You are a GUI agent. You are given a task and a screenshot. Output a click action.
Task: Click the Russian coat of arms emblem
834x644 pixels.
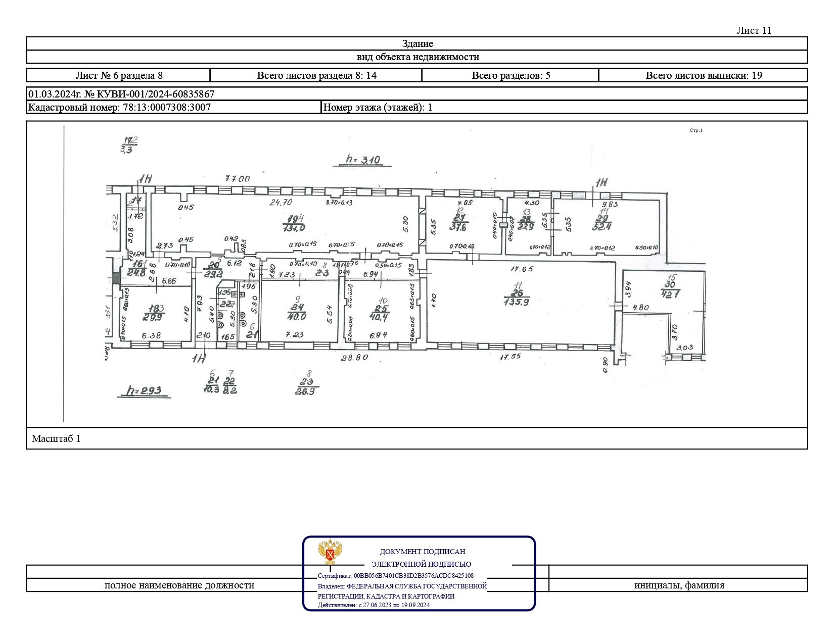(x=330, y=552)
